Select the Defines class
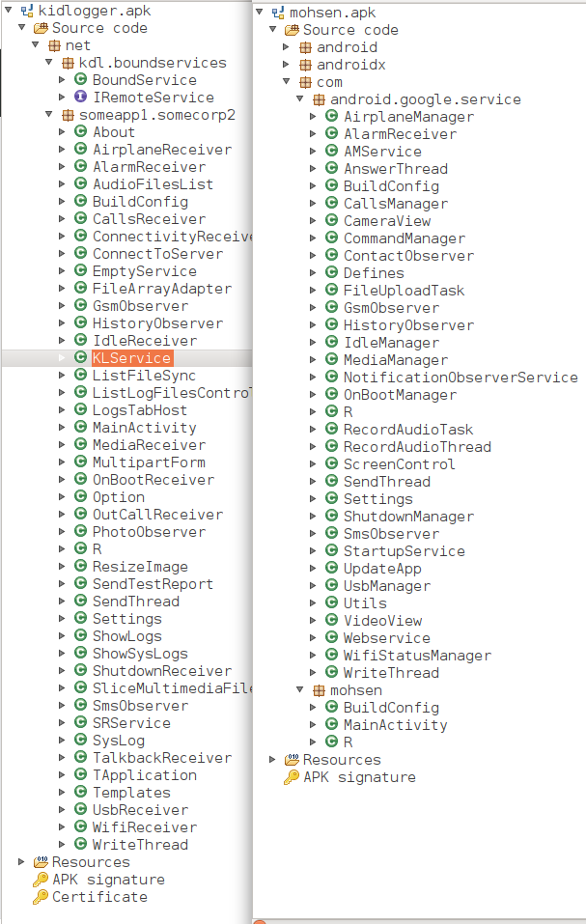 pos(374,273)
